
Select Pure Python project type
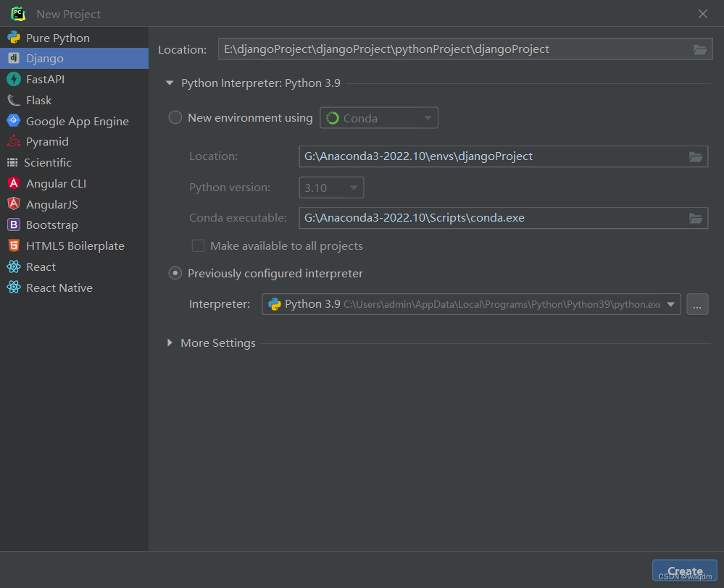75,38
